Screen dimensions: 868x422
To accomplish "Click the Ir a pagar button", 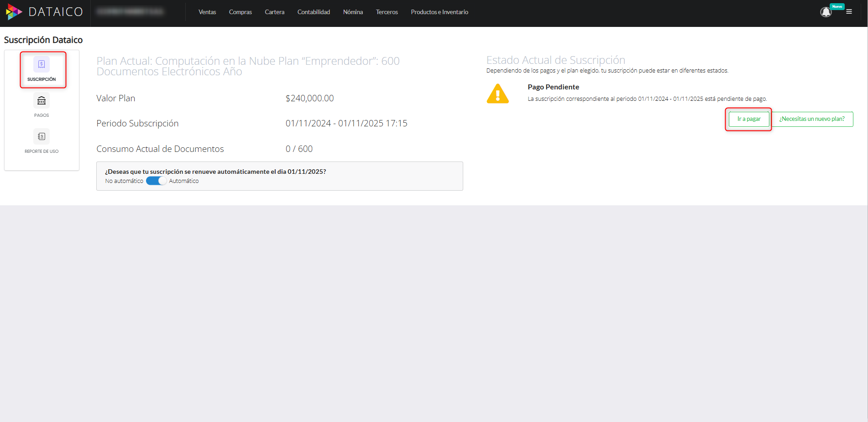I will [x=748, y=119].
